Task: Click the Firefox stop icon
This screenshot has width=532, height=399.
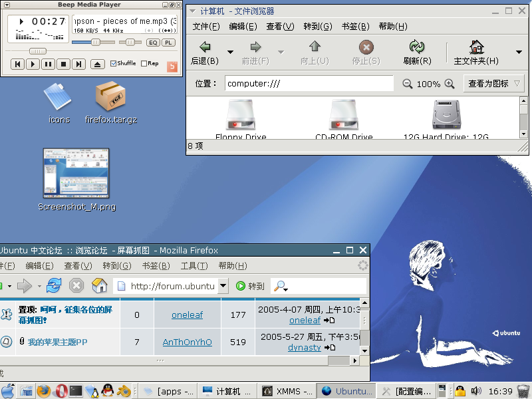Action: tap(76, 286)
